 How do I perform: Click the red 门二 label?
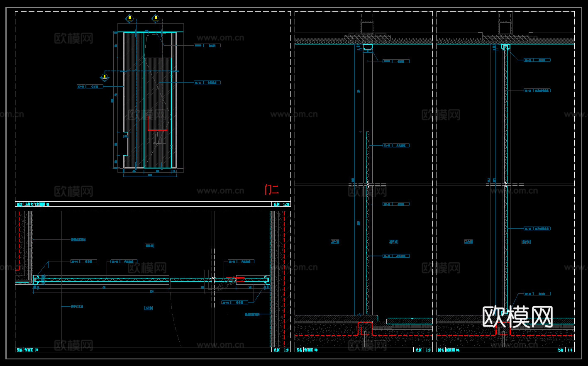pyautogui.click(x=272, y=190)
